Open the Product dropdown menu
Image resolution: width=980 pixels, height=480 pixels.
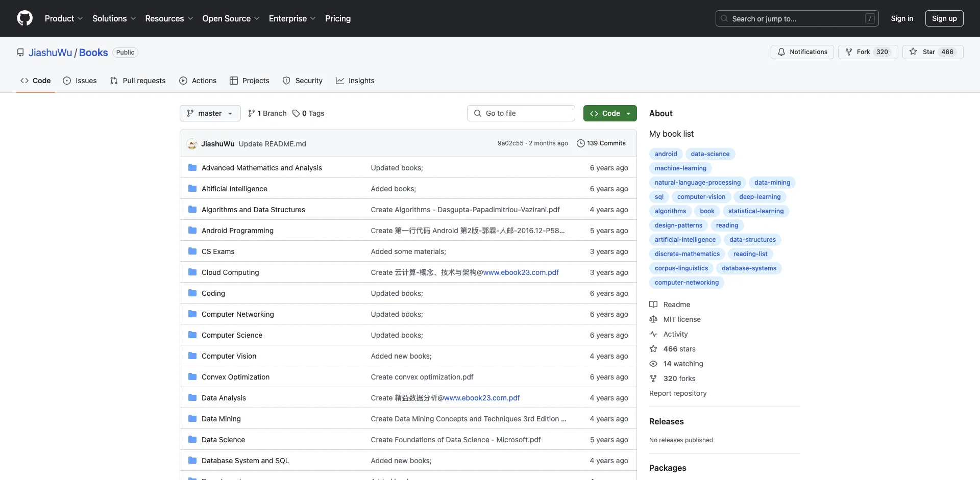[64, 18]
